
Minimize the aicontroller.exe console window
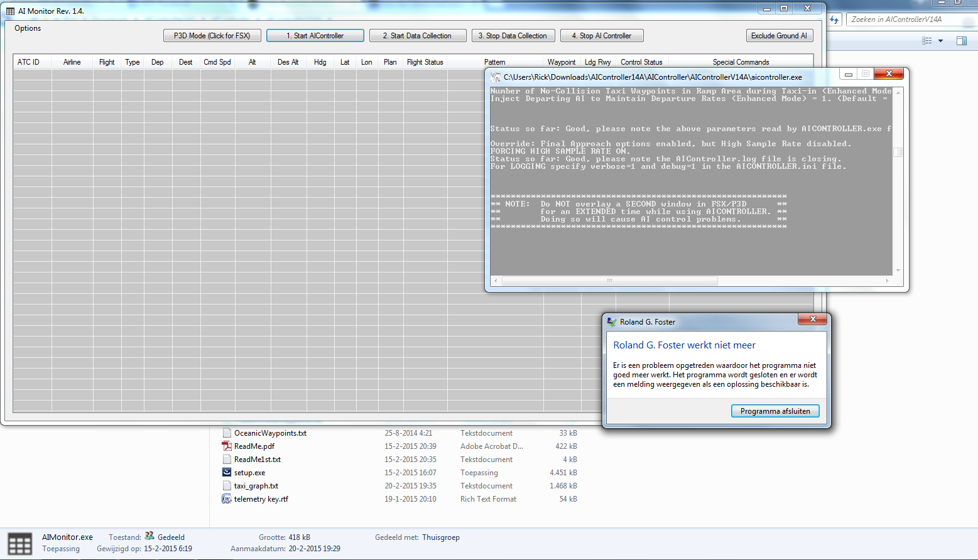coord(848,74)
